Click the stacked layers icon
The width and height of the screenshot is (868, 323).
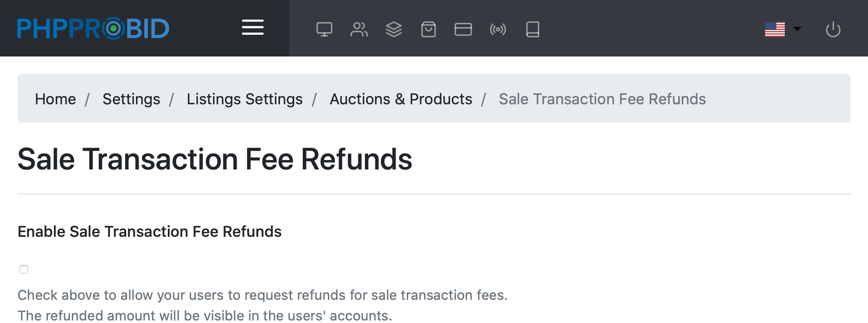pyautogui.click(x=393, y=29)
